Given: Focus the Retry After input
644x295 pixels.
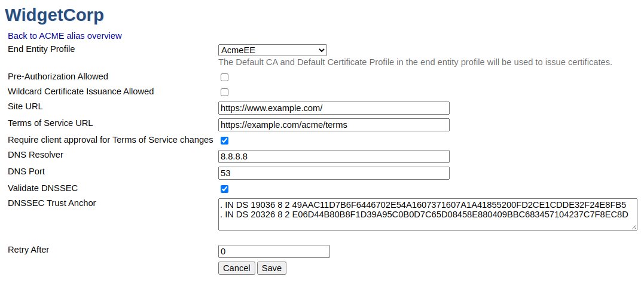Looking at the screenshot, I should tap(274, 251).
